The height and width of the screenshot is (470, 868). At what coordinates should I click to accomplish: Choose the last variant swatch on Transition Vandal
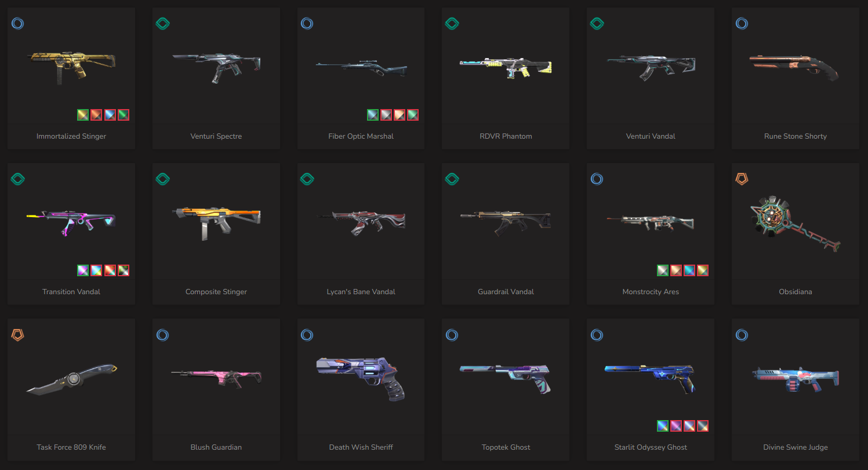124,270
